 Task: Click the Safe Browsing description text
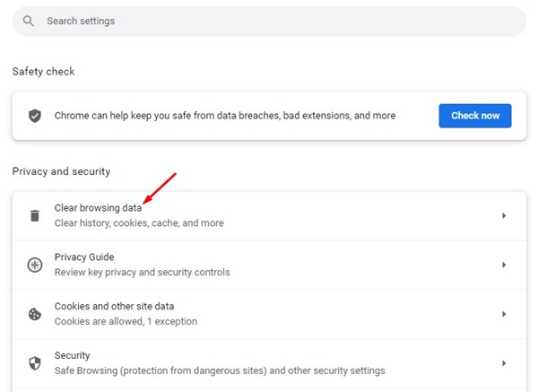(220, 371)
